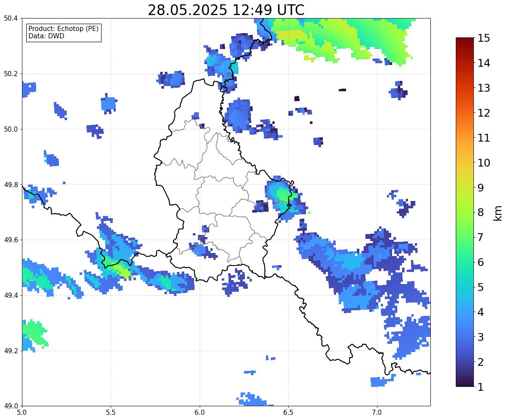This screenshot has height=420, width=507.
Task: Click colorbar label 1
Action: pos(481,387)
